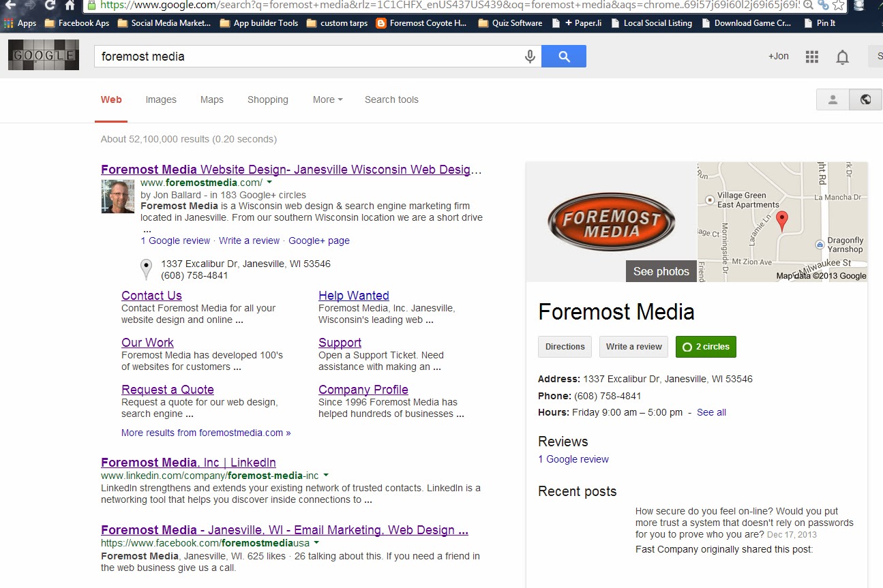
Task: Switch to the Shopping tab
Action: 268,99
